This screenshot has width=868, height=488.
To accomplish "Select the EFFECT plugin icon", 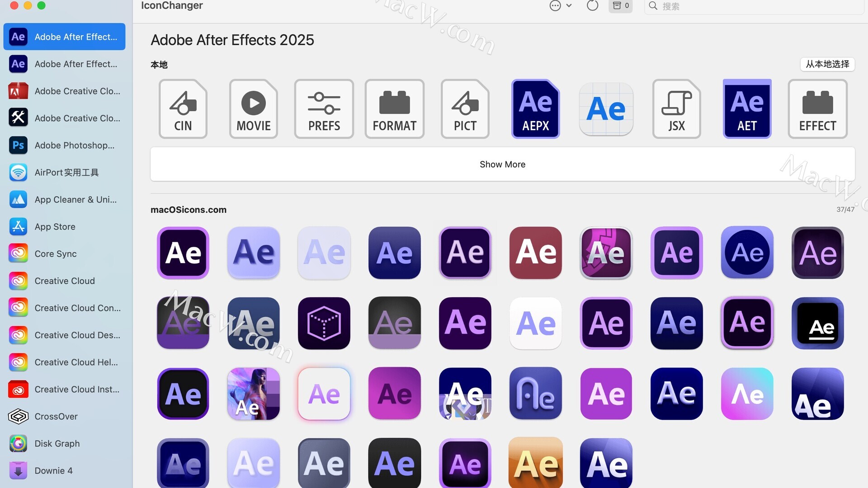I will point(818,109).
